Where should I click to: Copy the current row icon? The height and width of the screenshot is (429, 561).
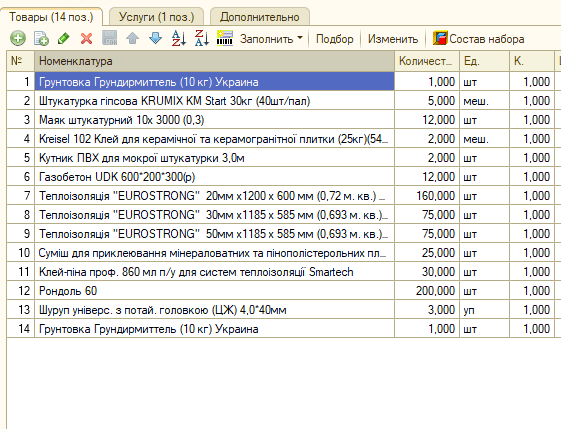(x=41, y=38)
